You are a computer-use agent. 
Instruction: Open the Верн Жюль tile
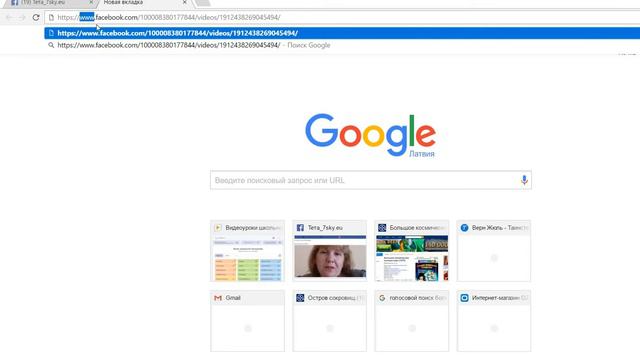click(494, 251)
